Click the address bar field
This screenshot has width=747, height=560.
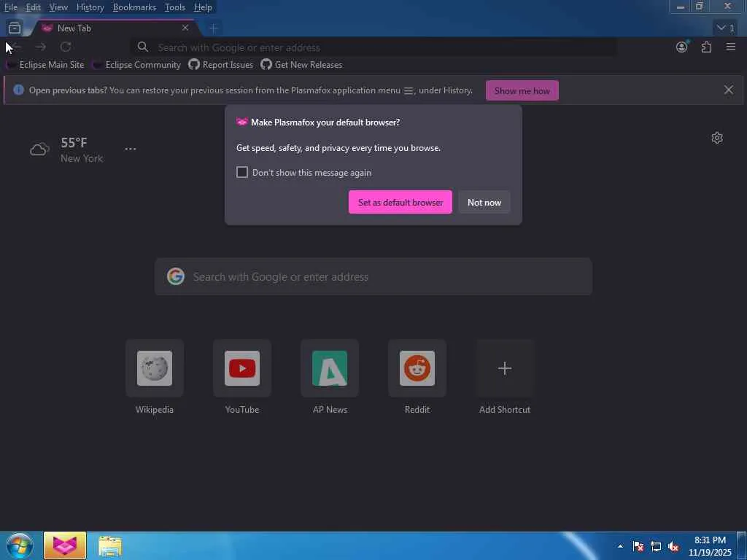pyautogui.click(x=373, y=47)
